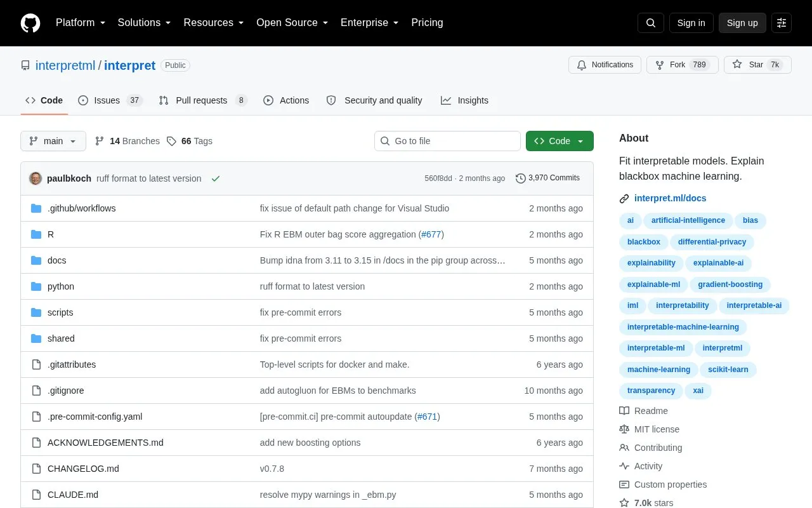The height and width of the screenshot is (508, 812).
Task: Open the .github/workflows folder
Action: pos(81,208)
